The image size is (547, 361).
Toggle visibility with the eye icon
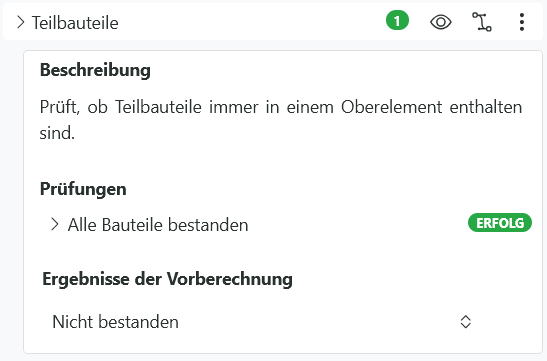[x=441, y=22]
